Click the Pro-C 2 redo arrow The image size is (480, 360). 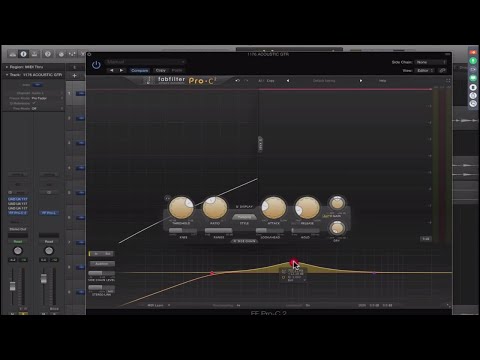pos(246,81)
